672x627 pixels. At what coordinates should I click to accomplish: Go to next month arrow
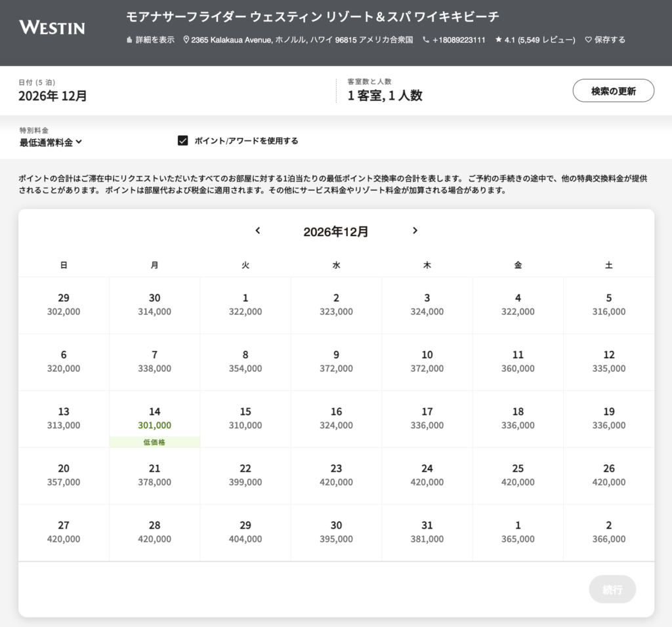[x=415, y=230]
